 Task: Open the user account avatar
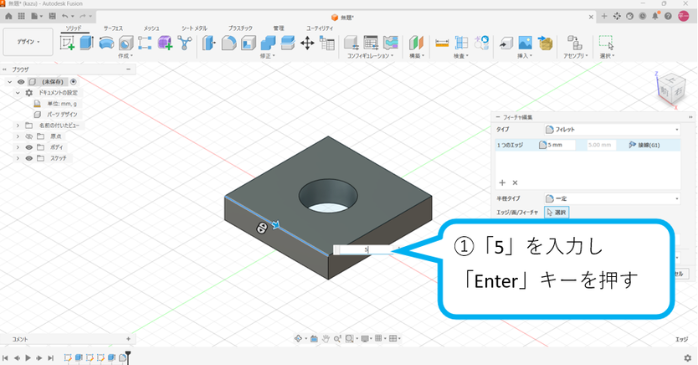click(683, 16)
